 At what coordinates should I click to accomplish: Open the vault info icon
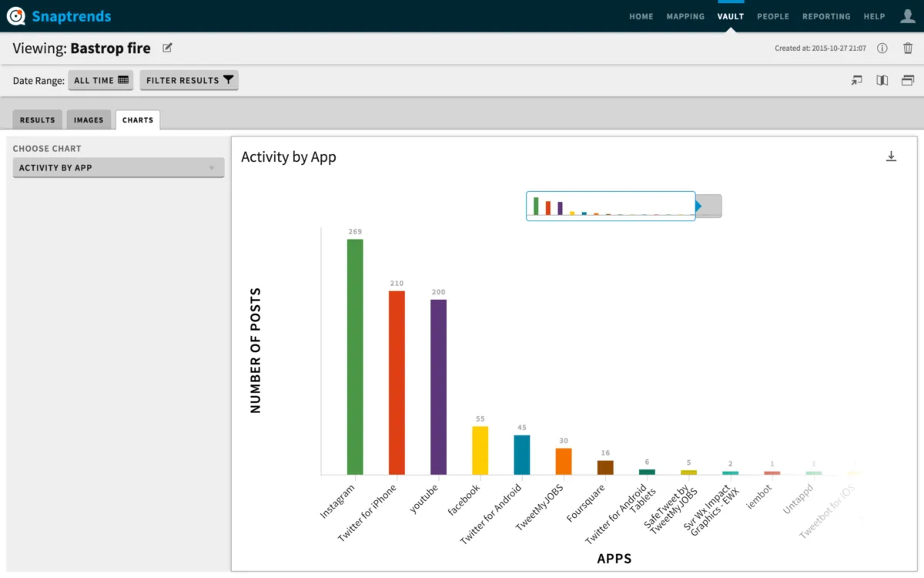point(882,48)
